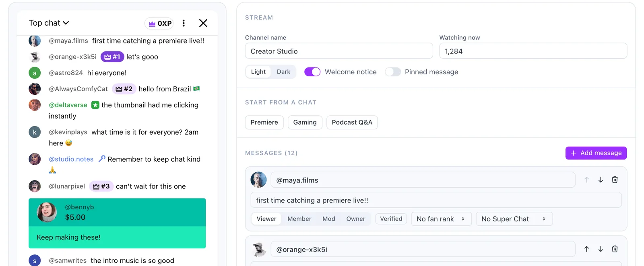Click the @deltaverse username

68,105
